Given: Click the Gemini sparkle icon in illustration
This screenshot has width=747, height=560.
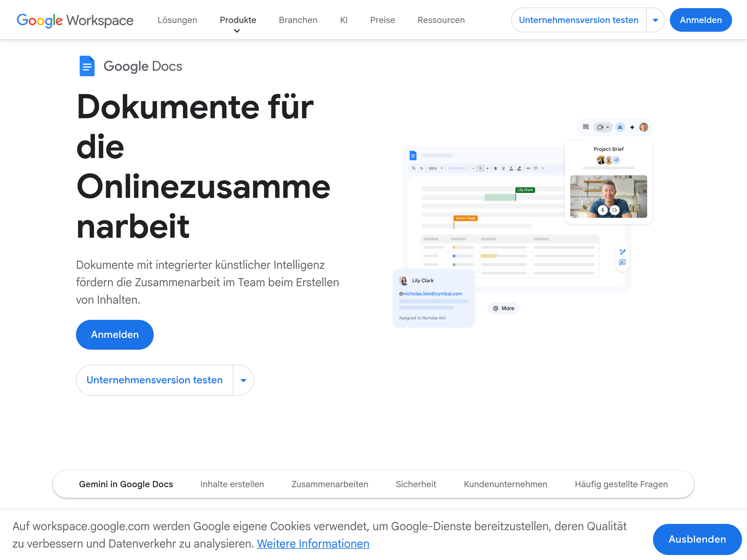Looking at the screenshot, I should click(x=632, y=127).
